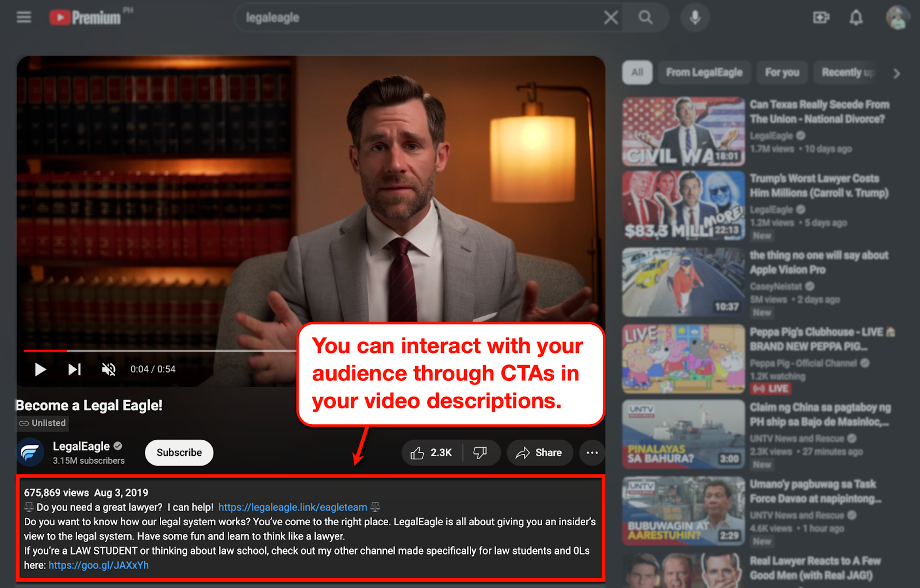Open Umano'y pagbuwag Task Force video title
The width and height of the screenshot is (920, 588).
click(x=815, y=491)
